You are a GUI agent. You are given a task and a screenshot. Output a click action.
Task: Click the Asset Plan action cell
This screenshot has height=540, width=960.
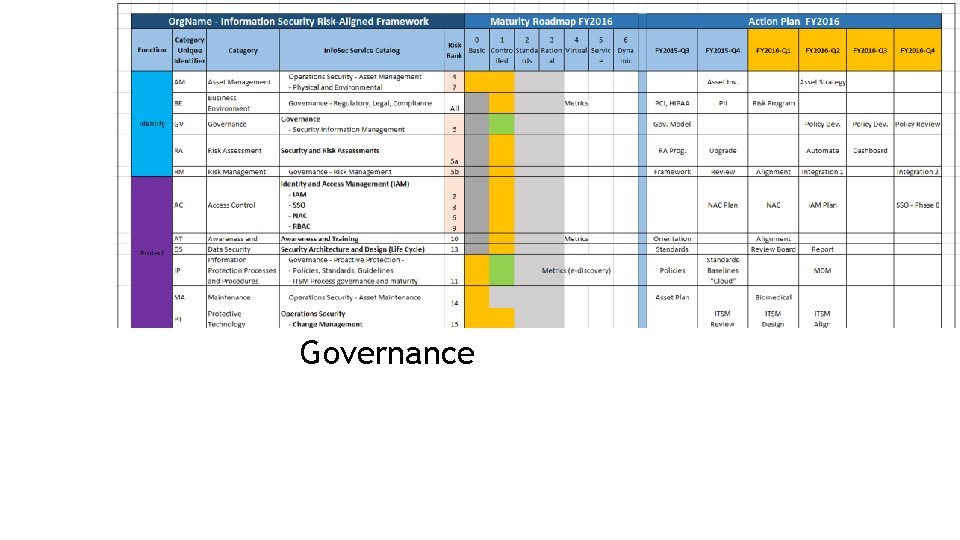point(672,298)
